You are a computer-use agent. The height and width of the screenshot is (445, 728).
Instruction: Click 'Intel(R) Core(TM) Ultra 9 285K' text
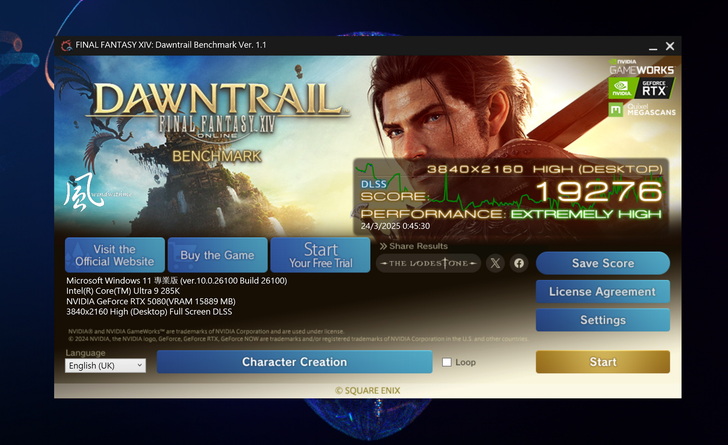pyautogui.click(x=123, y=291)
